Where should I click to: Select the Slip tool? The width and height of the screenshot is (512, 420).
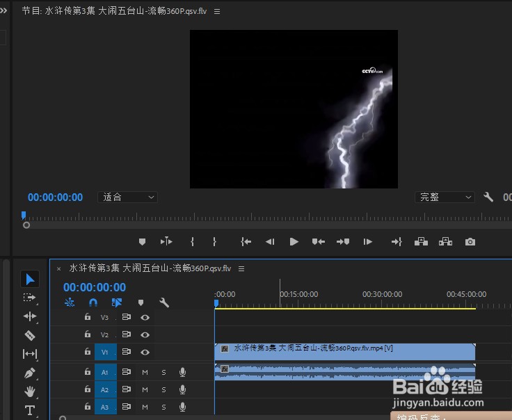[x=30, y=354]
